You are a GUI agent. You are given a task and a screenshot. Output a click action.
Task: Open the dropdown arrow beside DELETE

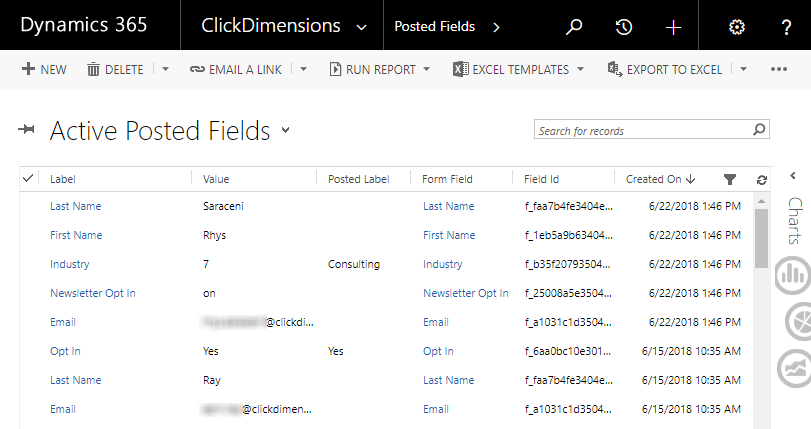click(166, 69)
